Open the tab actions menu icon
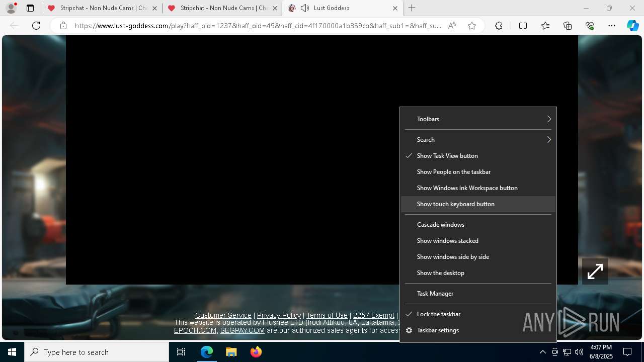 [30, 8]
